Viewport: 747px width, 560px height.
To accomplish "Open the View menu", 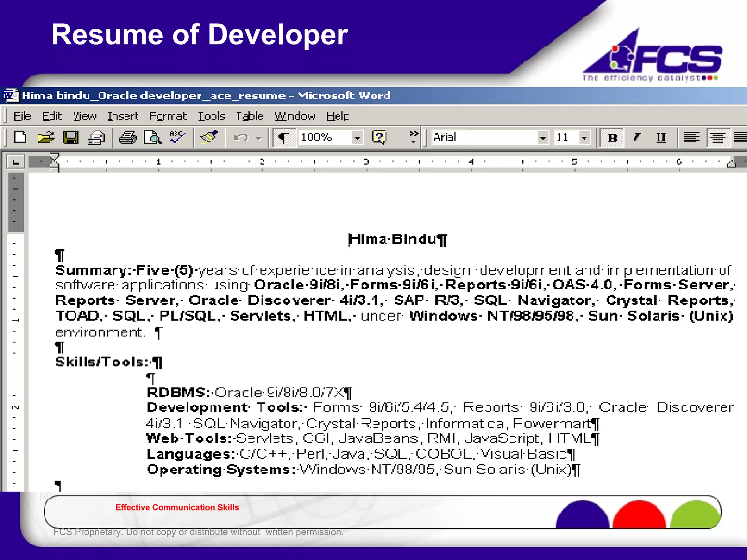I will click(x=85, y=116).
